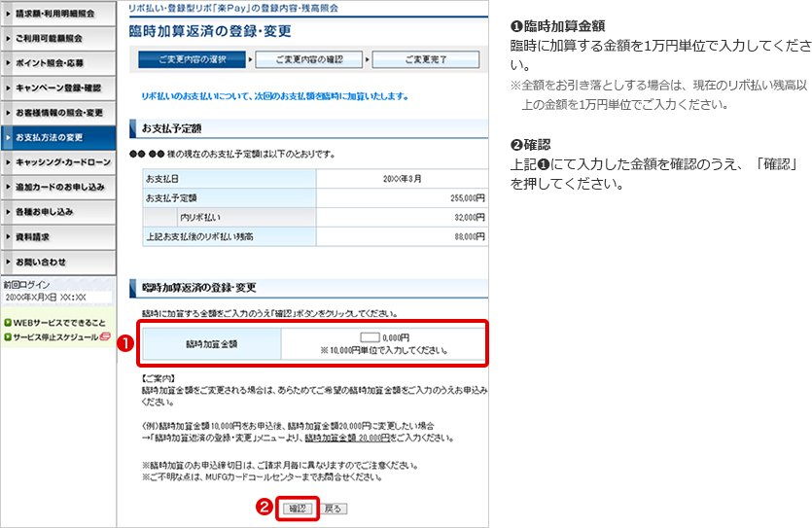Screen dimensions: 812x528
Task: Select キャンペーン登録・確認 in the sidebar
Action: (x=58, y=88)
